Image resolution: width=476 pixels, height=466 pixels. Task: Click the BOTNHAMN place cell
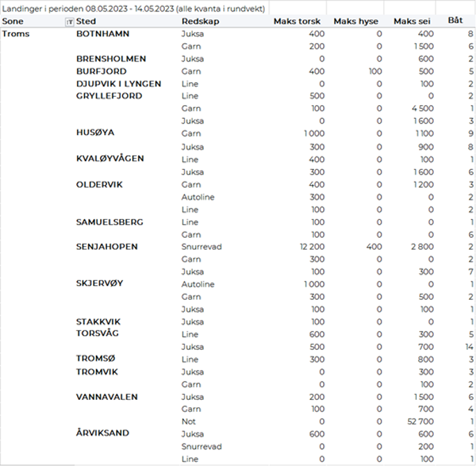pos(103,34)
